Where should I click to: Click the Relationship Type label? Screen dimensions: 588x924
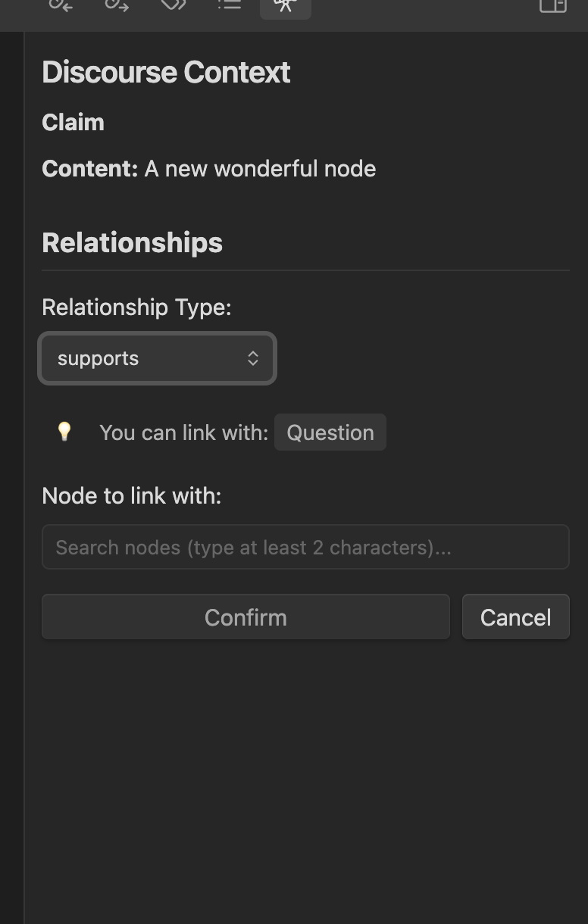[136, 307]
